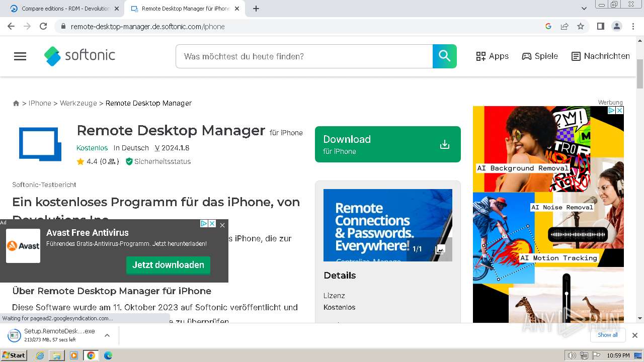Click the green Download für iPhone button
The width and height of the screenshot is (644, 362).
(387, 144)
